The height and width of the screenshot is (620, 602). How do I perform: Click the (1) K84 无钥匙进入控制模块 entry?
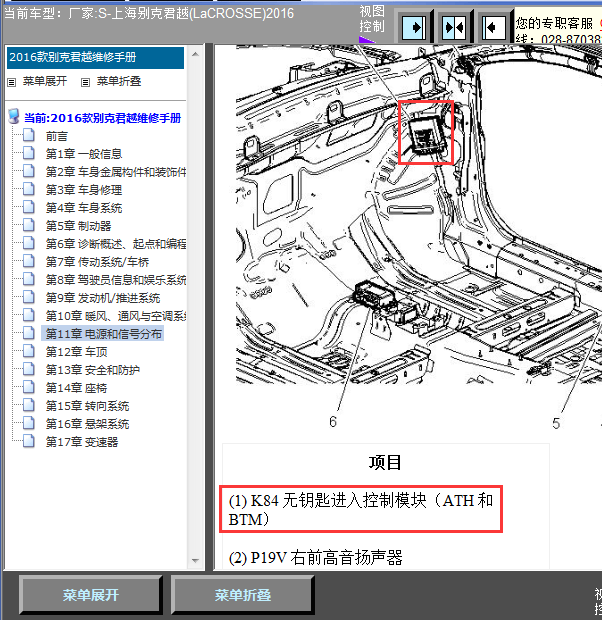click(361, 510)
